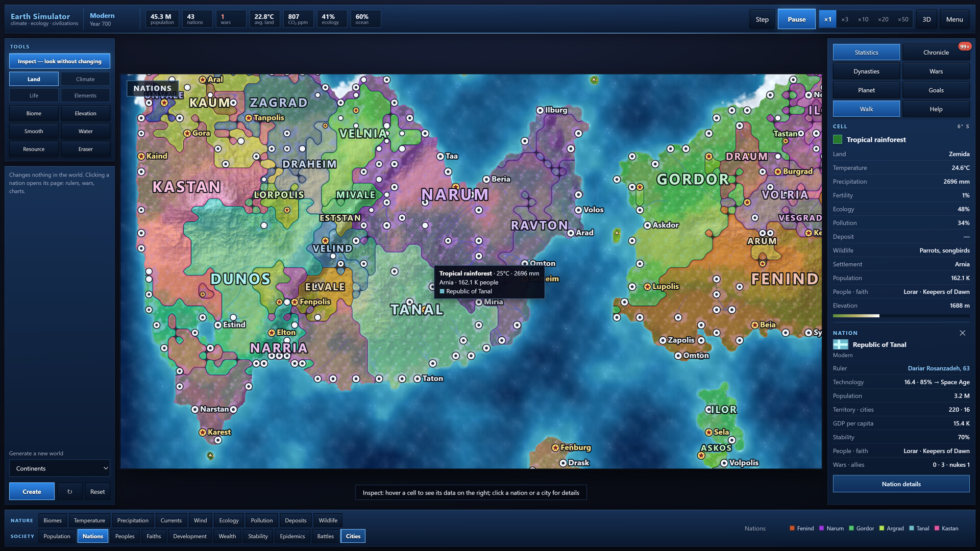Click the Burgrad capital star marker
The image size is (980, 551).
[778, 172]
